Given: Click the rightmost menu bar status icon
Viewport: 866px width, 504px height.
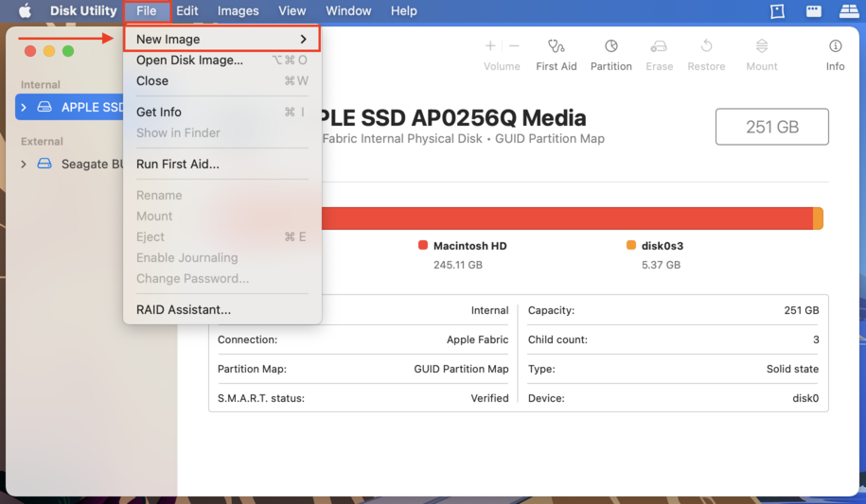Looking at the screenshot, I should (x=849, y=11).
